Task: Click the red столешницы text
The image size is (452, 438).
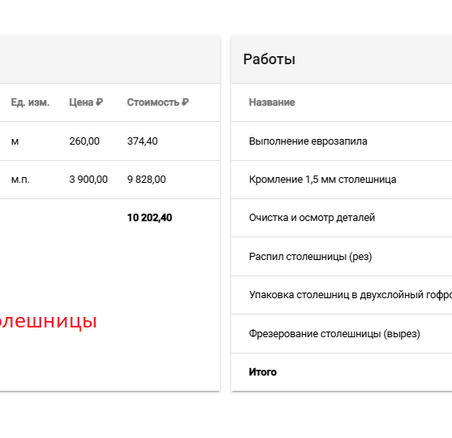Action: tap(48, 321)
